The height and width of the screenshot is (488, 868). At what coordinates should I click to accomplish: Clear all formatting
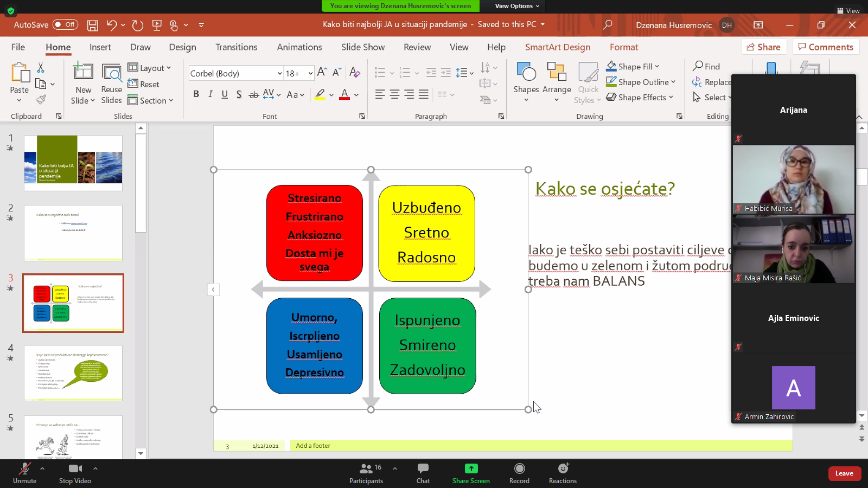pyautogui.click(x=355, y=73)
